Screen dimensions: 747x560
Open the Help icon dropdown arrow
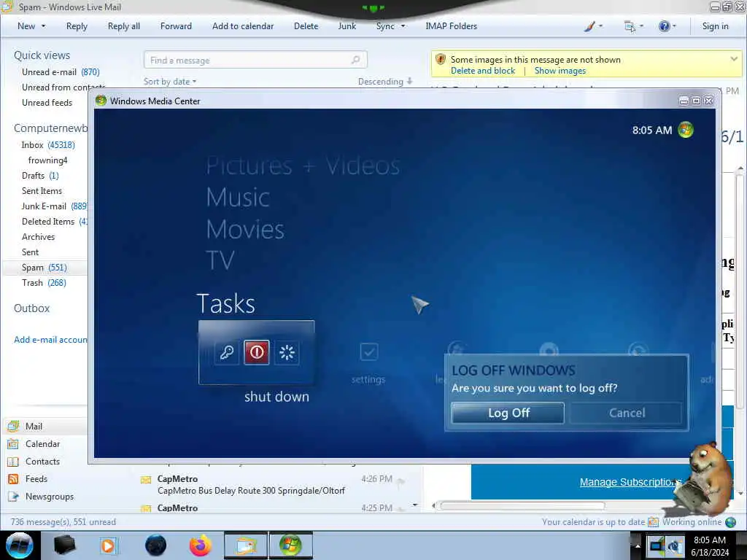(x=674, y=26)
